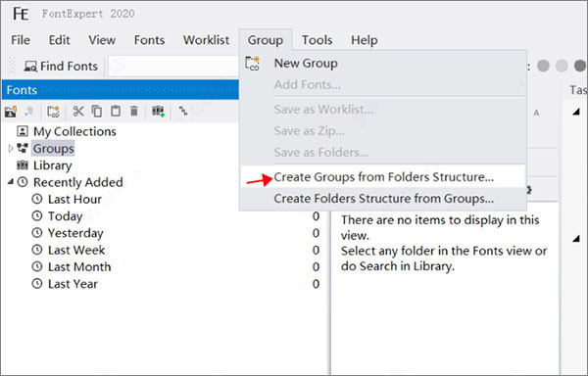Choose Create Folders Structure from Groups

[x=383, y=199]
